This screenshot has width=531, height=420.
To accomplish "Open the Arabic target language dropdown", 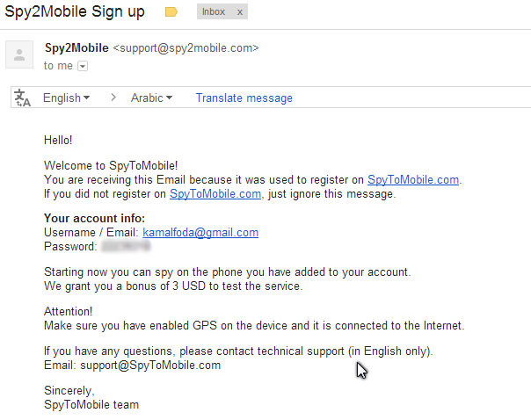I will click(151, 98).
